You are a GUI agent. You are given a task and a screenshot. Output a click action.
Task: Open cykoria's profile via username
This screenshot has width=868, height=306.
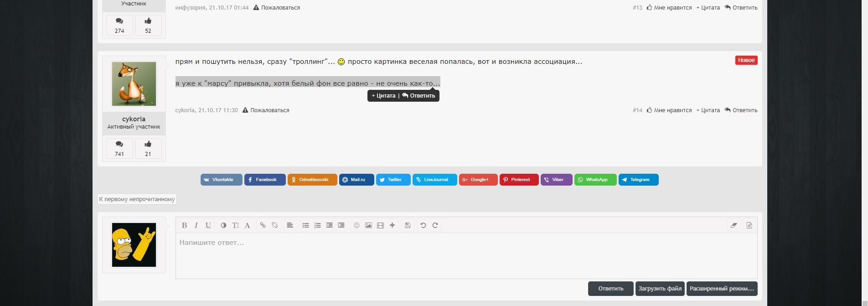coord(134,119)
